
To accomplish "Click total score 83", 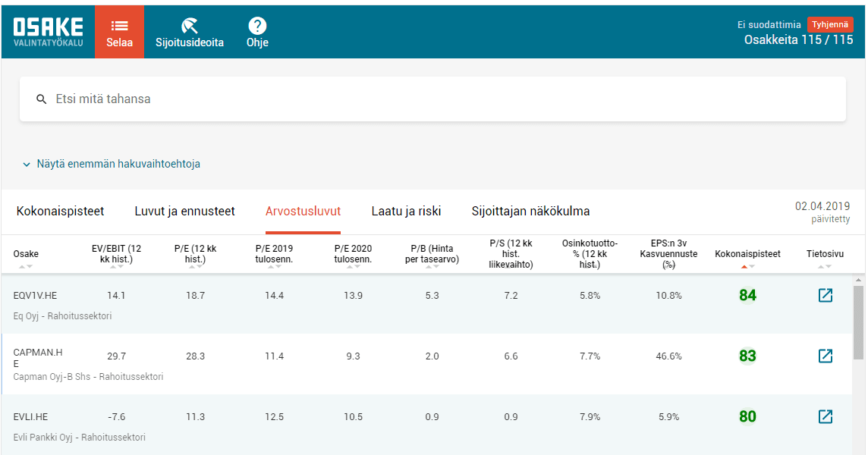I will pos(747,356).
